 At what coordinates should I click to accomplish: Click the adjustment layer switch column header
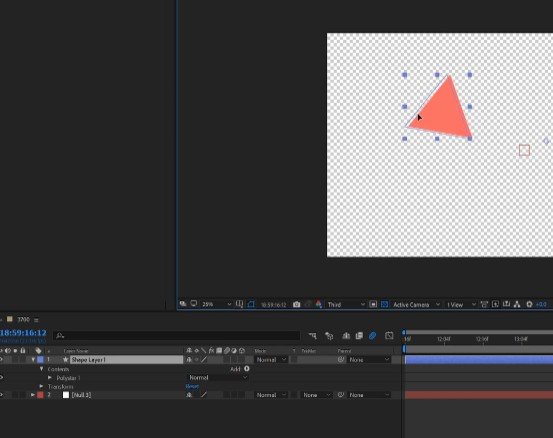[234, 351]
